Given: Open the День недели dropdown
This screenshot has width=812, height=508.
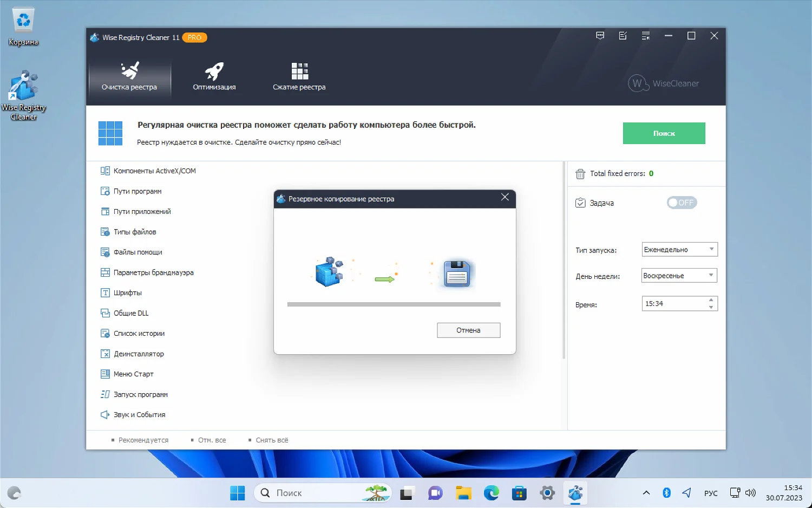Looking at the screenshot, I should [x=679, y=276].
